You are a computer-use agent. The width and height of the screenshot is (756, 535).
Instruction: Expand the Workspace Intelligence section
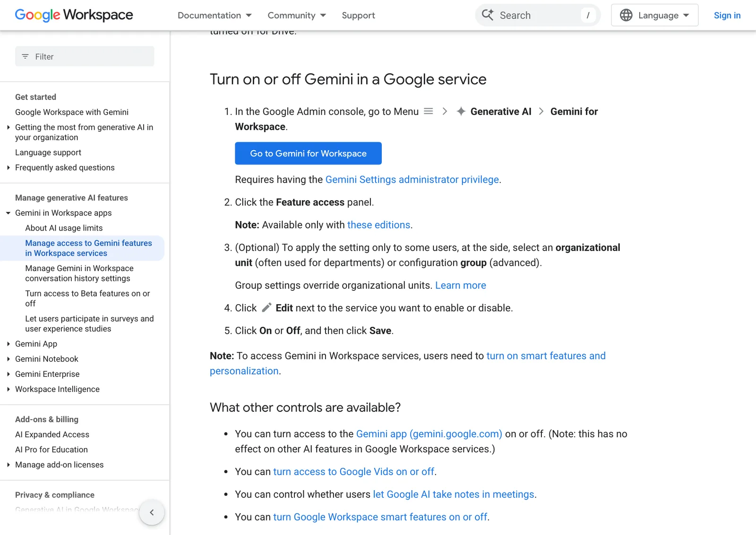[9, 390]
